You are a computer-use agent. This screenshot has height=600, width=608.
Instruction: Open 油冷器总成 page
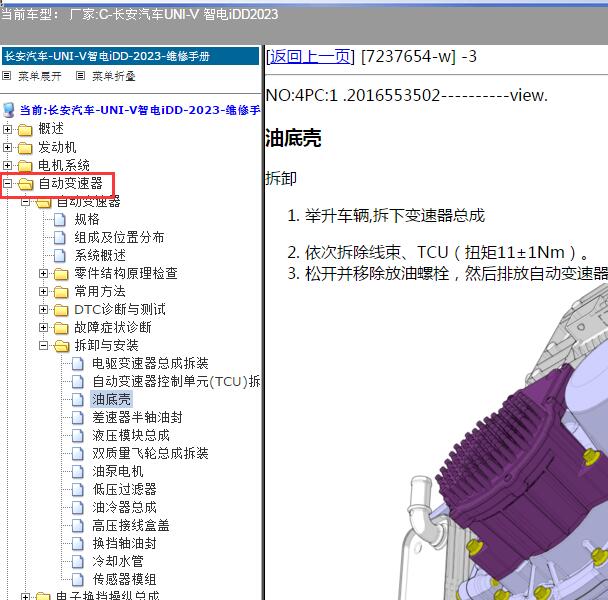click(124, 508)
